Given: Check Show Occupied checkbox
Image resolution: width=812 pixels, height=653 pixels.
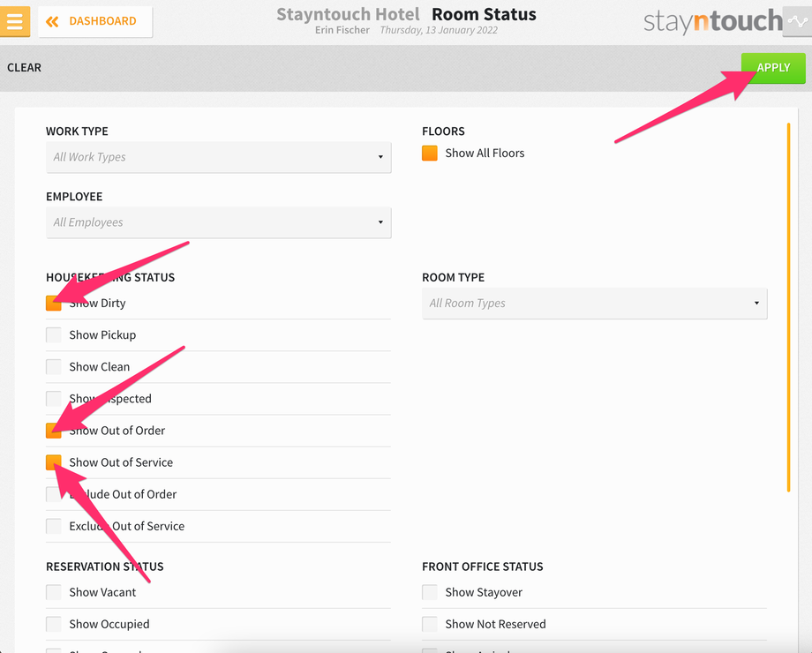Looking at the screenshot, I should 54,624.
